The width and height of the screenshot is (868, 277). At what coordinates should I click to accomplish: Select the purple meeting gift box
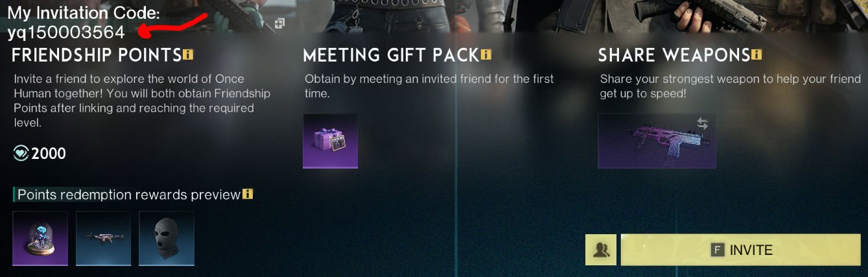click(x=331, y=141)
